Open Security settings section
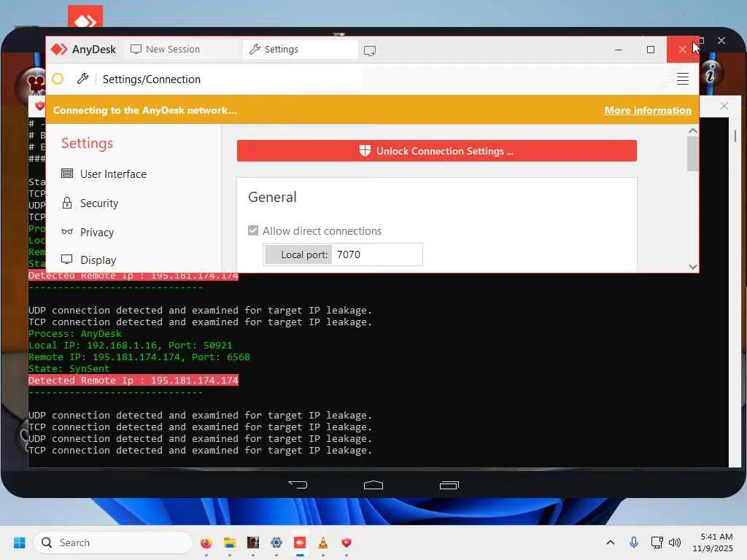The height and width of the screenshot is (560, 747). (90, 203)
